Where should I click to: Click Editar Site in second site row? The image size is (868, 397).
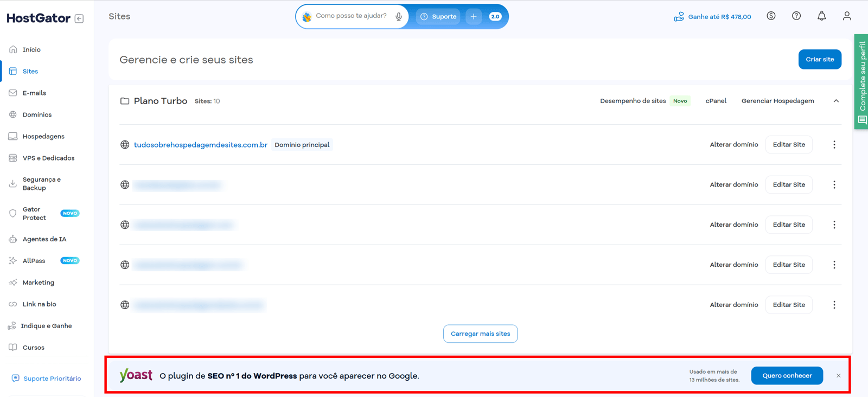pyautogui.click(x=789, y=185)
